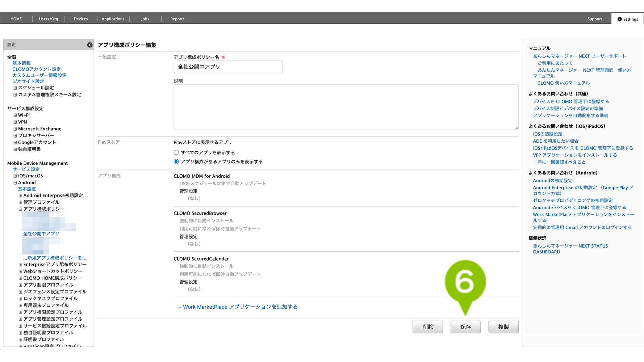Click CLOMO MDM for Android heading
Image resolution: width=644 pixels, height=362 pixels.
201,176
